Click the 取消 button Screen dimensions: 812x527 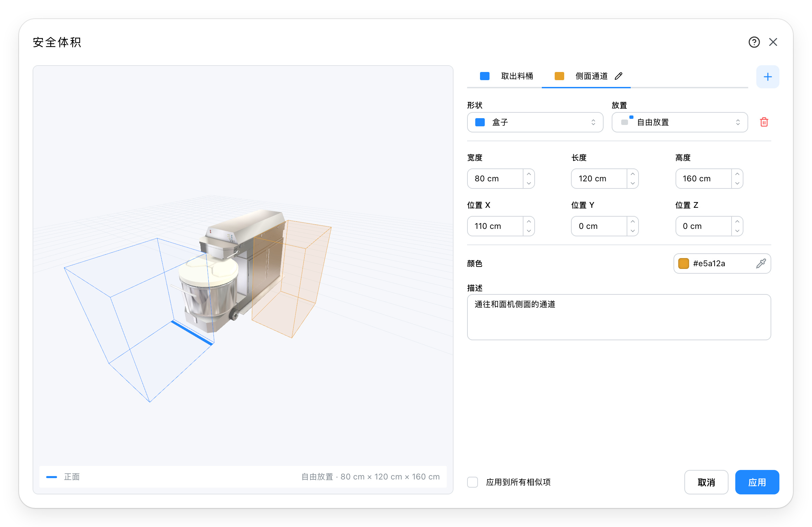[706, 482]
